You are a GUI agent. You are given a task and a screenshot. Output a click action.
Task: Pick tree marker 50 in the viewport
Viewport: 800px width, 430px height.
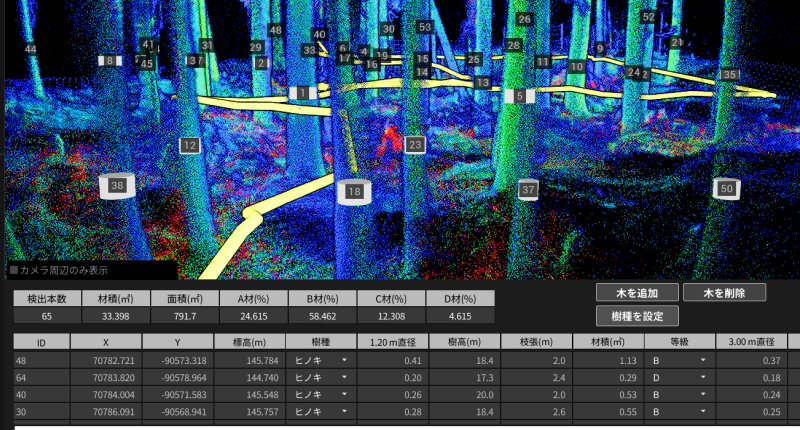[x=727, y=188]
